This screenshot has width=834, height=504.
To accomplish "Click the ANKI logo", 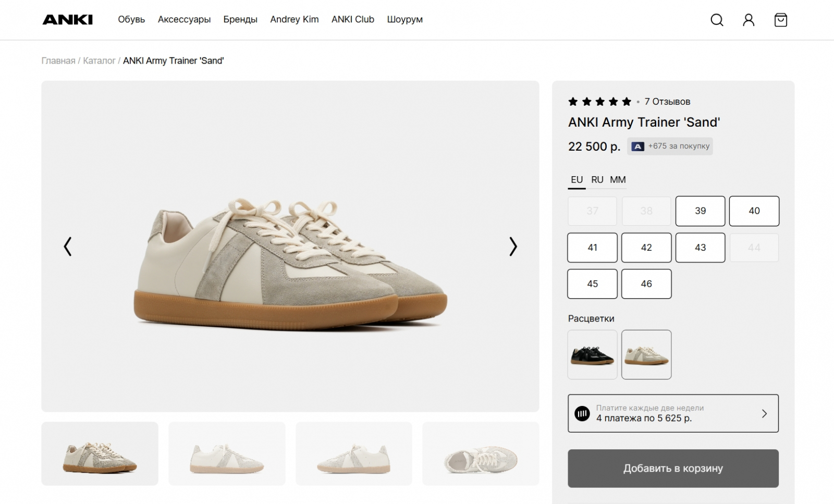I will coord(67,20).
